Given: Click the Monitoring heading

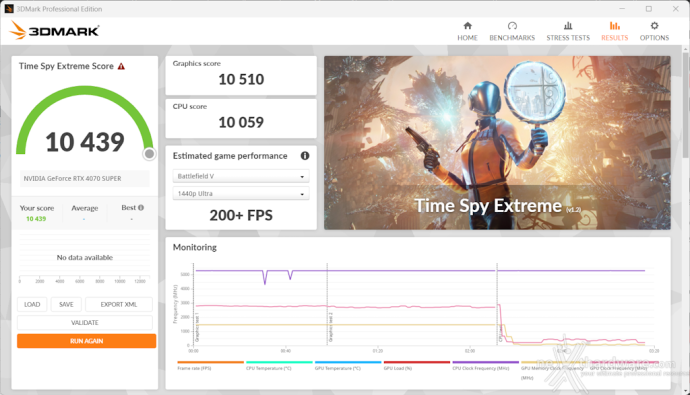Looking at the screenshot, I should point(195,247).
